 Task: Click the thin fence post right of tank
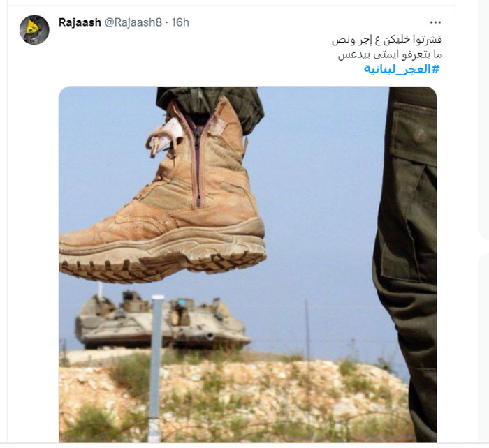(307, 330)
